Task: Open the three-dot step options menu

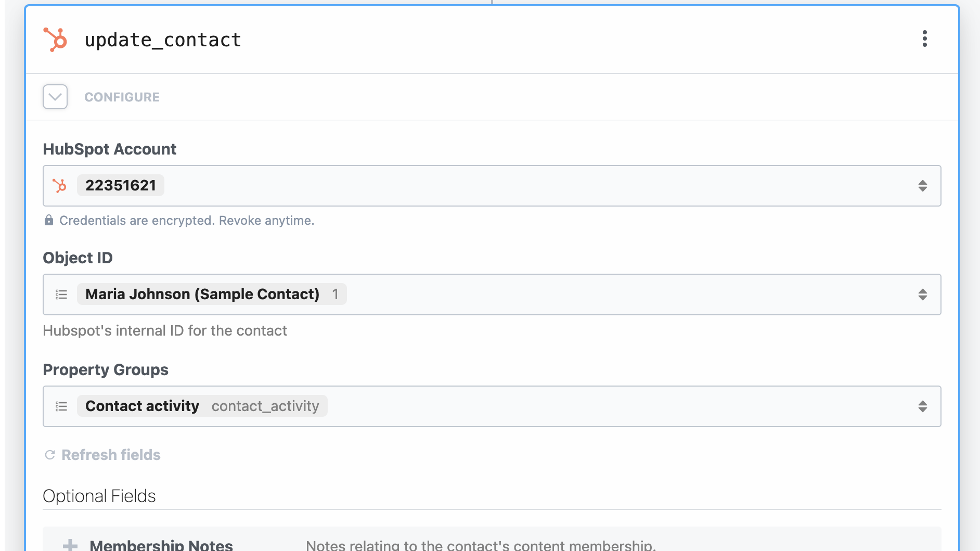Action: coord(924,39)
